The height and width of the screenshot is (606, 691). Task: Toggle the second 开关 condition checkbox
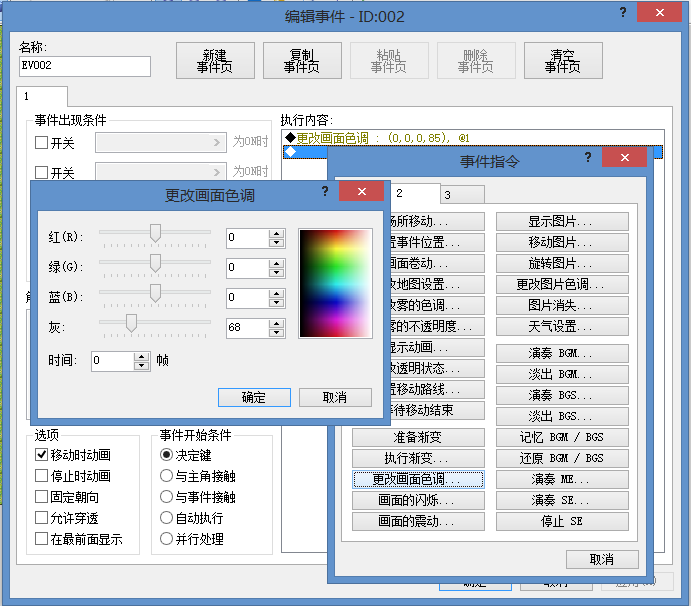(x=41, y=172)
